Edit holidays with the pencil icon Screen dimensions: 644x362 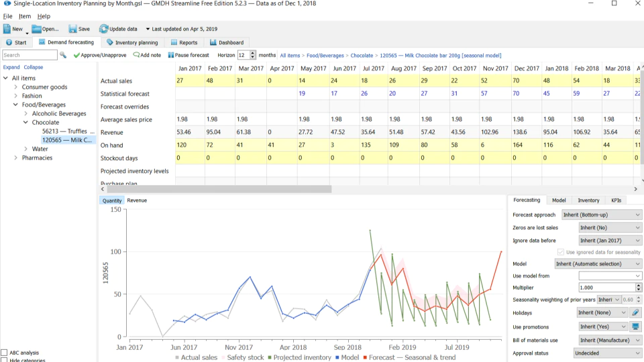(635, 313)
